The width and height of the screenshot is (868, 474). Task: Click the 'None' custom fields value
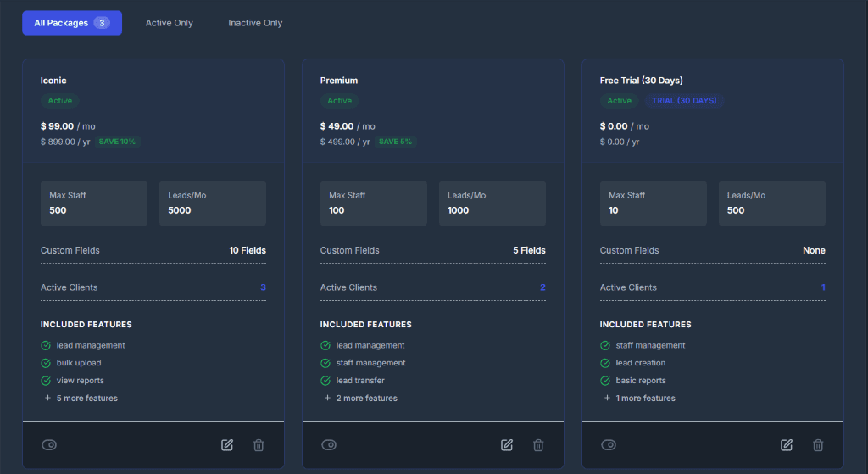pos(814,250)
